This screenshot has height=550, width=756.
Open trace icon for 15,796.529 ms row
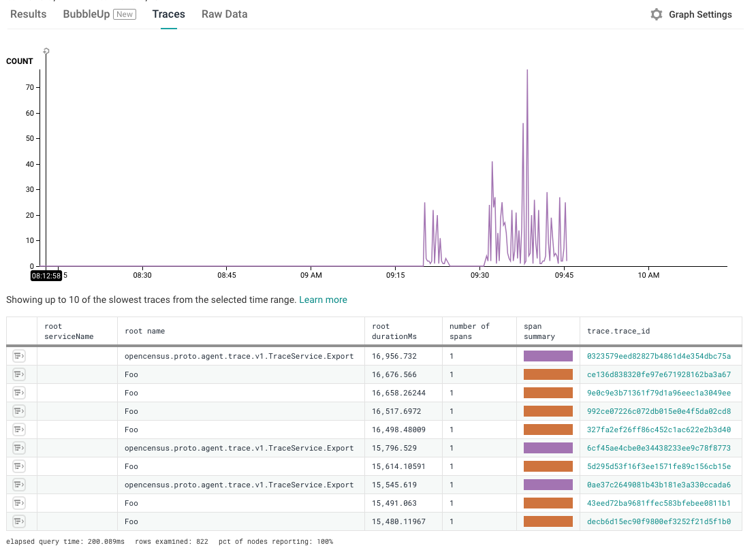19,448
